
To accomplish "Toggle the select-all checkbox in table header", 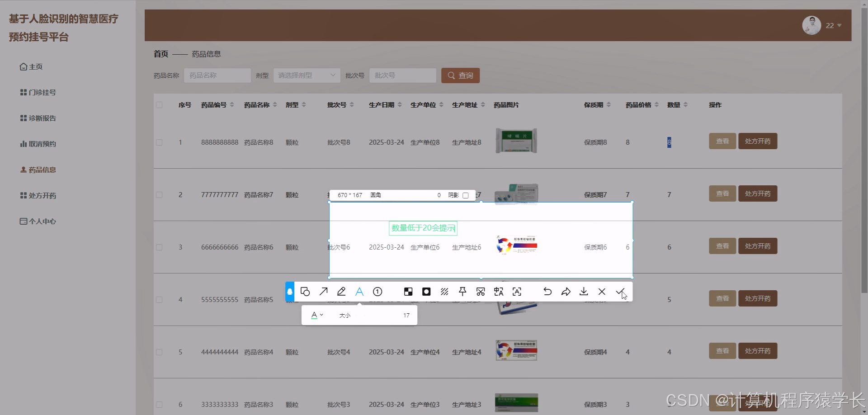I will (x=159, y=105).
